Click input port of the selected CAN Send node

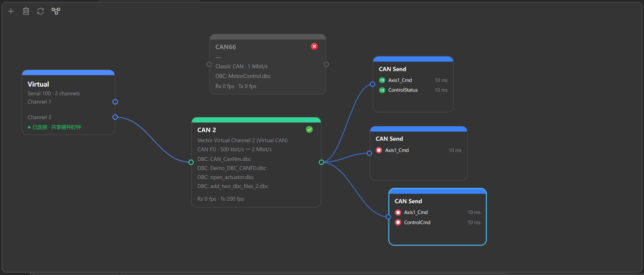coord(388,217)
